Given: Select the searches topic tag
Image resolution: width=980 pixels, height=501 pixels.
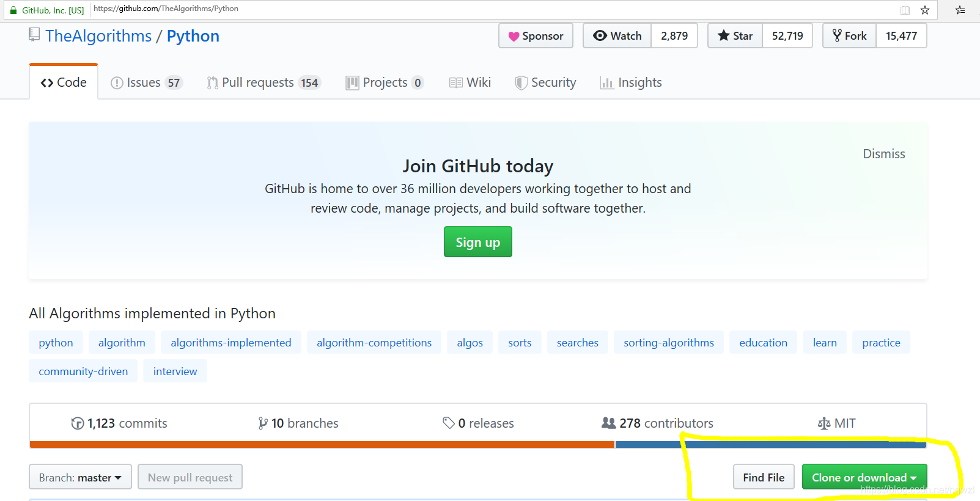Looking at the screenshot, I should pos(578,343).
